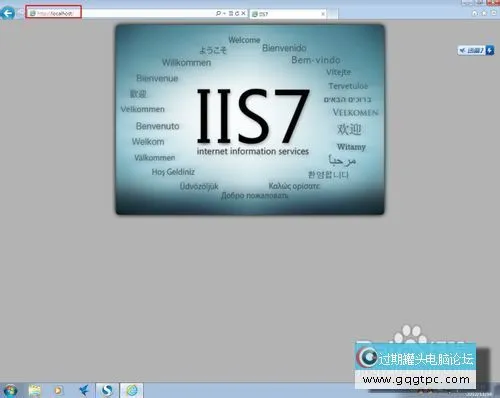
Task: Click the IIS7 welcome image
Action: 250,119
